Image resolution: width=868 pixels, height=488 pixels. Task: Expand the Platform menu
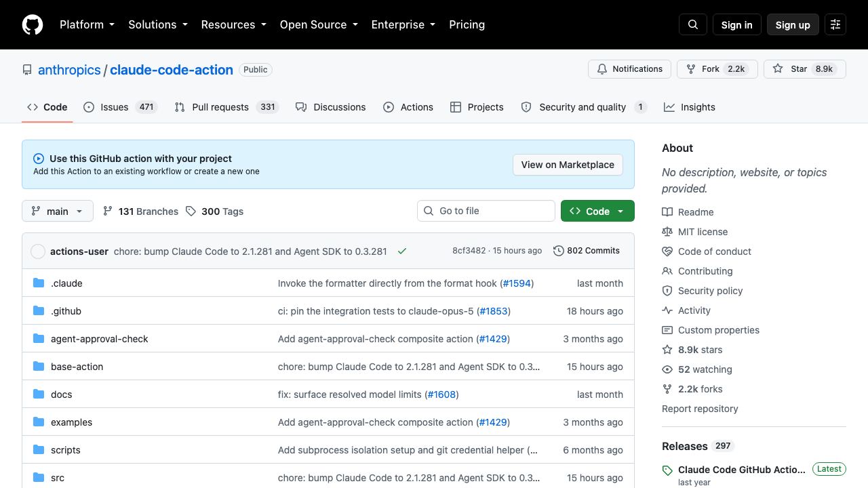tap(87, 24)
